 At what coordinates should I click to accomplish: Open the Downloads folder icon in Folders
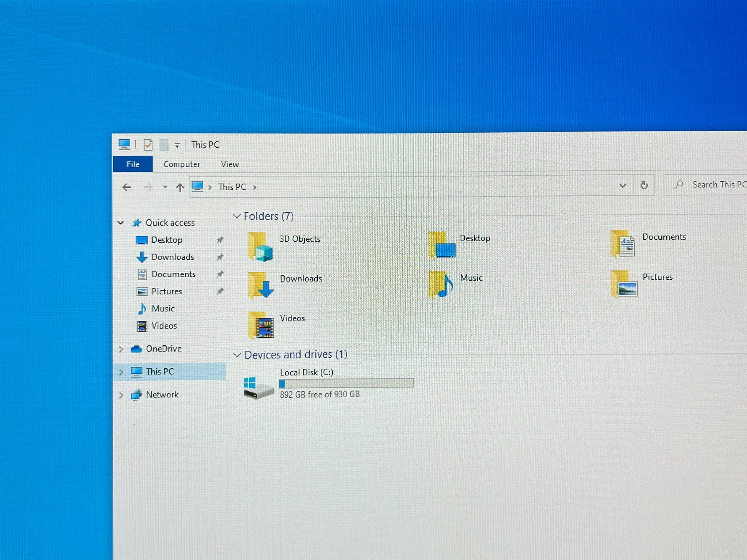coord(260,285)
